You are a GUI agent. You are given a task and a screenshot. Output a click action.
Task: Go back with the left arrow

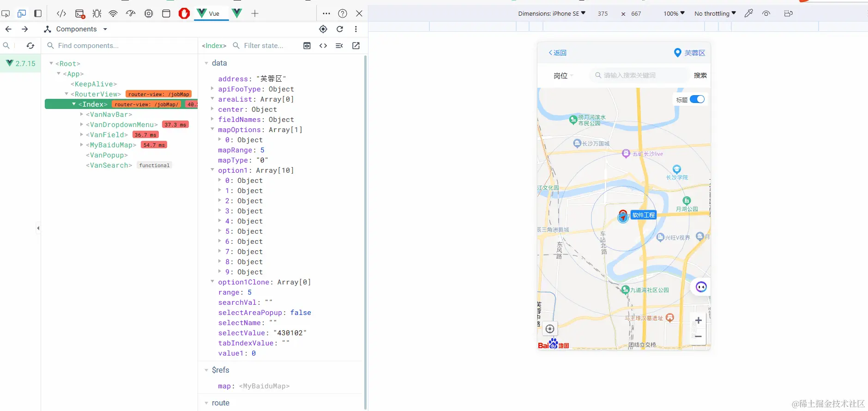[x=8, y=29]
